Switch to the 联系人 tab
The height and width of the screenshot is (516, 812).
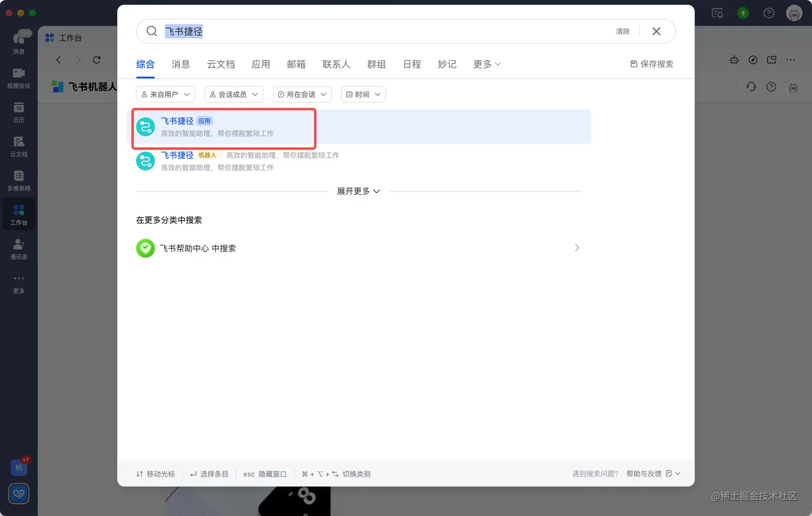point(336,64)
